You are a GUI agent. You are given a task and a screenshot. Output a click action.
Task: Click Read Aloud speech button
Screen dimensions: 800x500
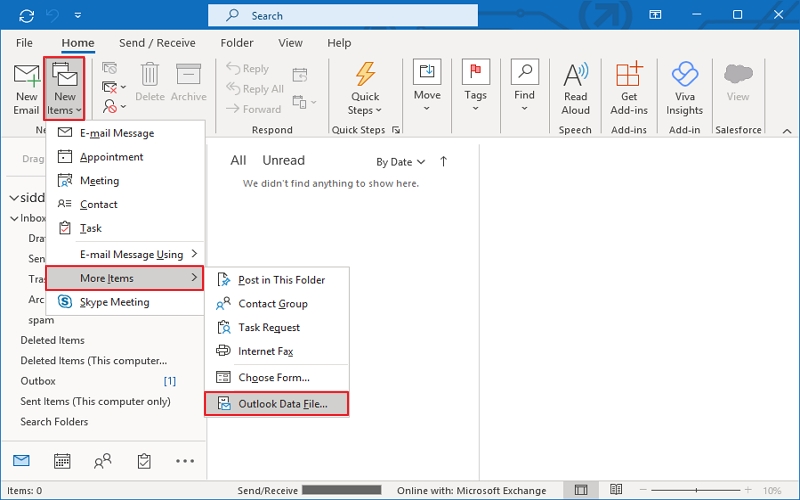(576, 89)
